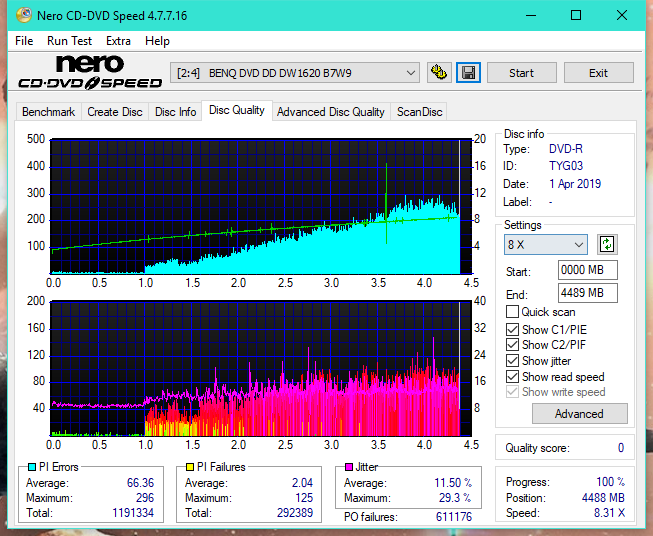Click the magenta Jitter legend swatch
This screenshot has height=536, width=653.
349,467
